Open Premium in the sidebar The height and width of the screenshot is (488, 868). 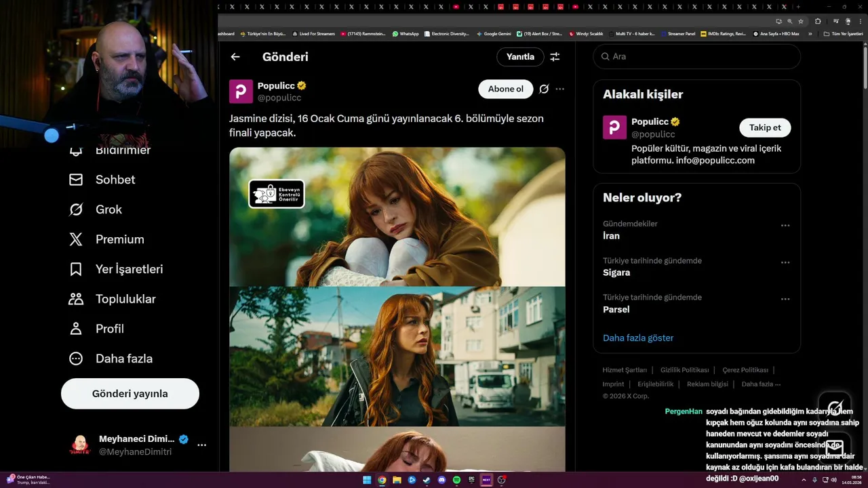coord(106,239)
